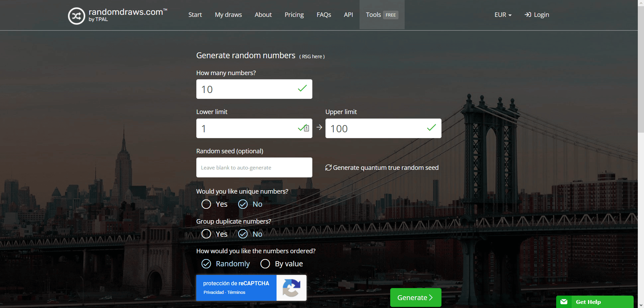This screenshot has width=644, height=308.
Task: Click the page vertical scrollbar
Action: point(641,69)
